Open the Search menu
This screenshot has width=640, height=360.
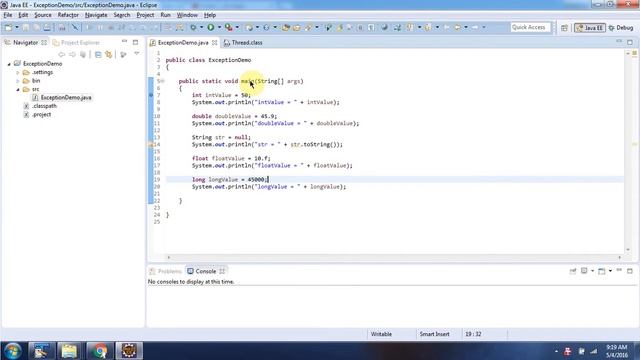tap(122, 15)
